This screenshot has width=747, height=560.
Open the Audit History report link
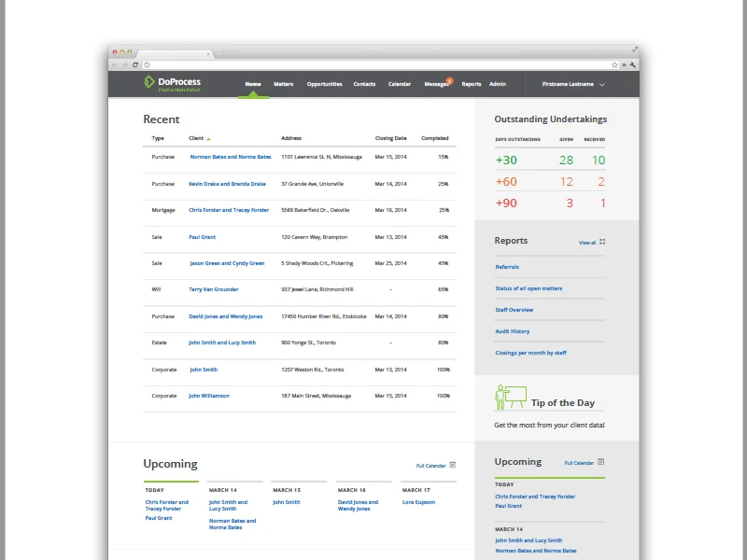[x=512, y=331]
